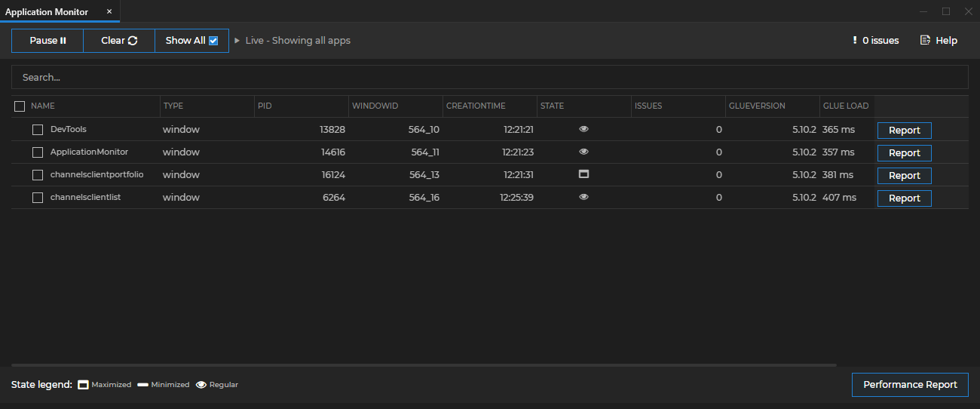The image size is (980, 409).
Task: Click creation time 12:21:31
Action: [519, 175]
